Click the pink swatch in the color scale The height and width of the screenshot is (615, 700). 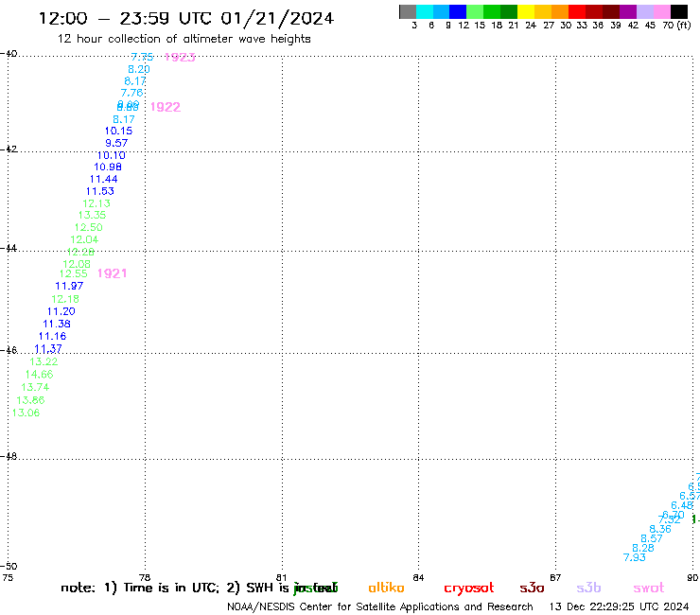pyautogui.click(x=661, y=11)
